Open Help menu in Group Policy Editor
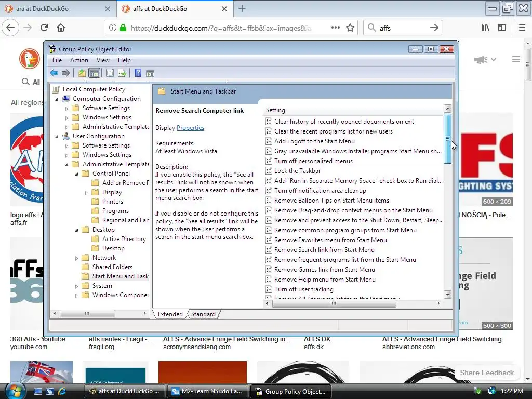532x399 pixels. [124, 60]
